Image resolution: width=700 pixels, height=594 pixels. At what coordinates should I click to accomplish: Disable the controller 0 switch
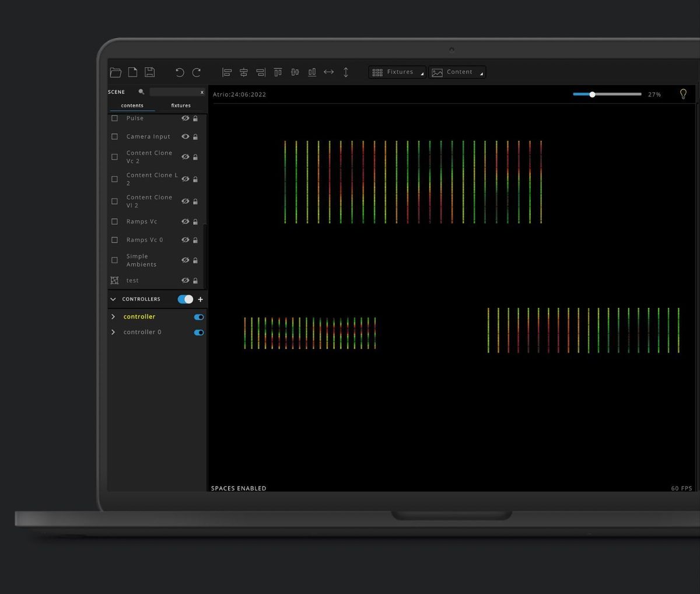199,333
